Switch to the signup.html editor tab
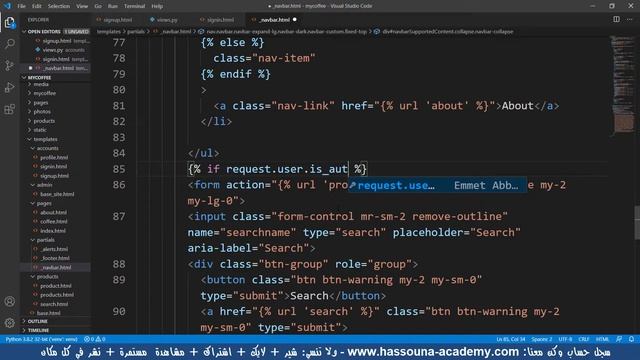640x360 pixels. point(117,20)
